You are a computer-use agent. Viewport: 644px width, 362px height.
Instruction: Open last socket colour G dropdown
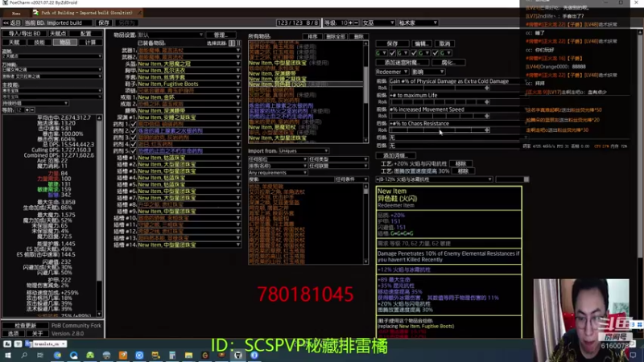446,53
